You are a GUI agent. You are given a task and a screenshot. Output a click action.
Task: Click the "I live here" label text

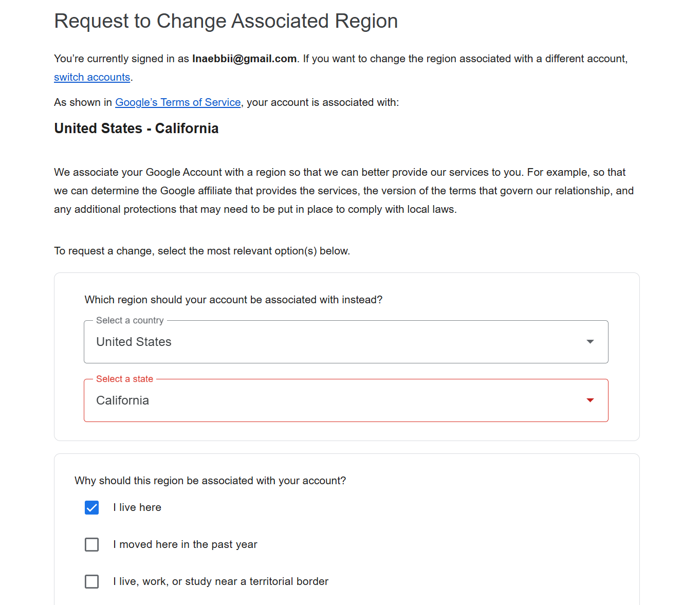click(x=137, y=507)
